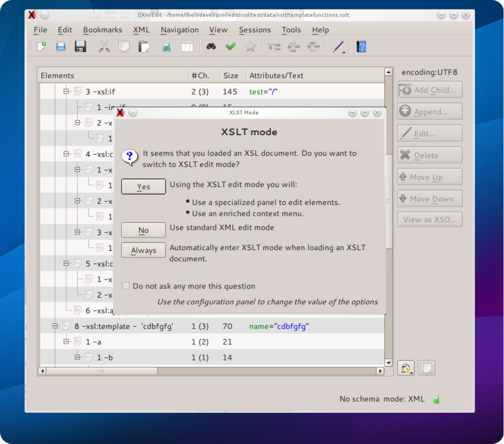Click the binoculars Find icon
The height and width of the screenshot is (444, 504).
pyautogui.click(x=211, y=47)
